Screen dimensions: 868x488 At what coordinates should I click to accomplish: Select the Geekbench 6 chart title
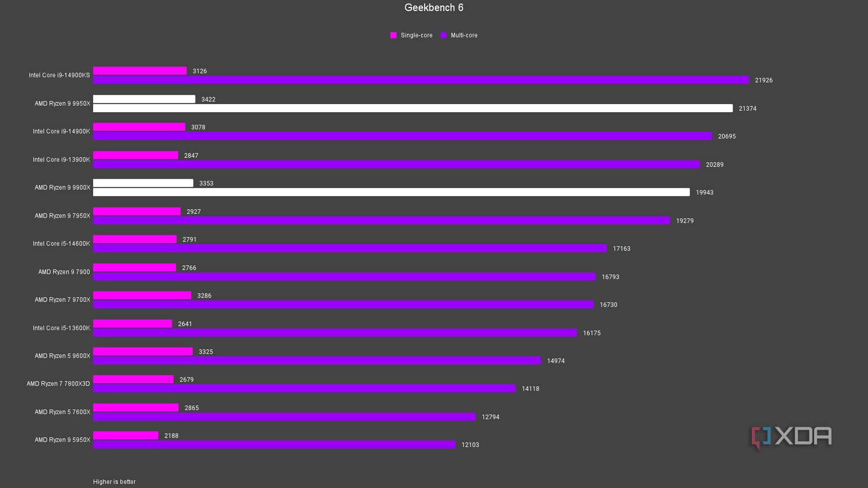click(434, 8)
